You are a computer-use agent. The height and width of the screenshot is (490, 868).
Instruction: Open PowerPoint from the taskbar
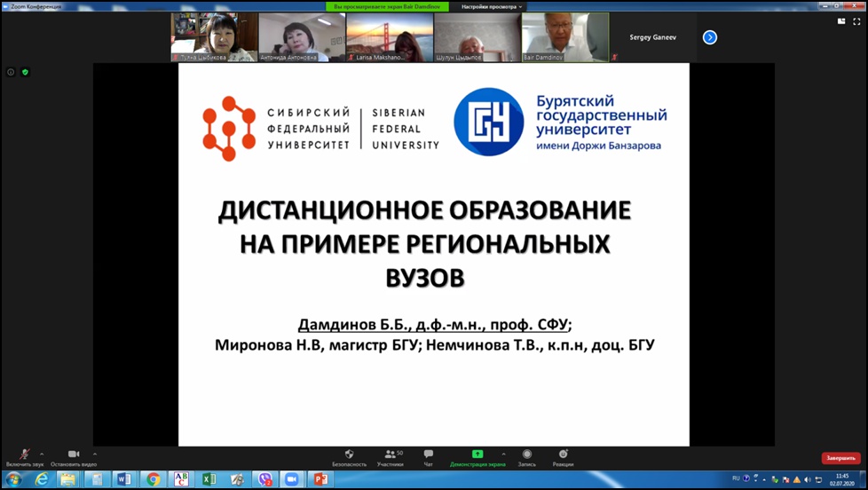point(320,479)
